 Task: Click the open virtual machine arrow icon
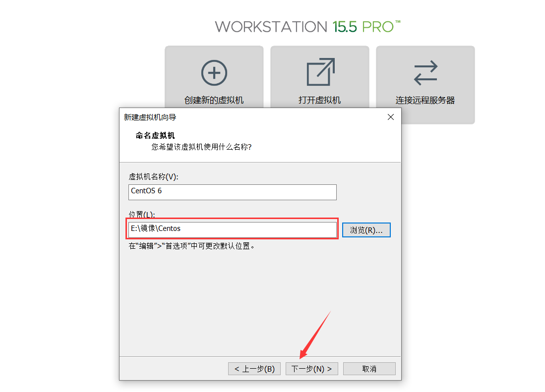320,72
